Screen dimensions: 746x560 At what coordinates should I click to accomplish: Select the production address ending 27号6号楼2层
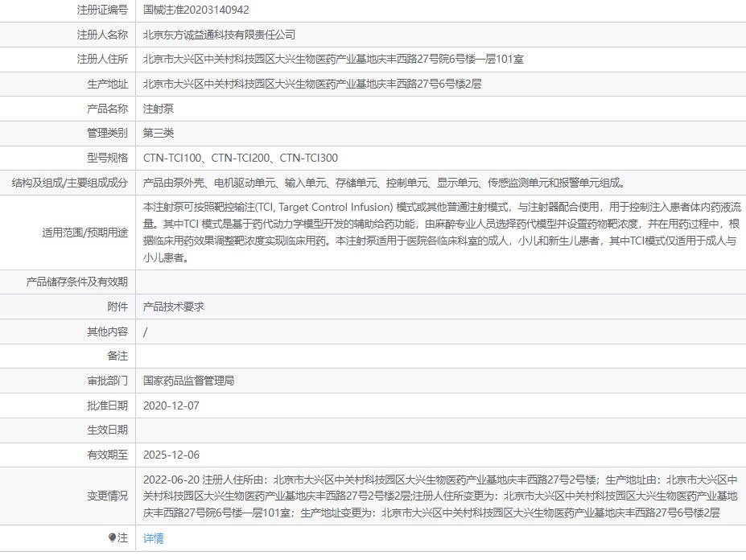click(x=312, y=84)
